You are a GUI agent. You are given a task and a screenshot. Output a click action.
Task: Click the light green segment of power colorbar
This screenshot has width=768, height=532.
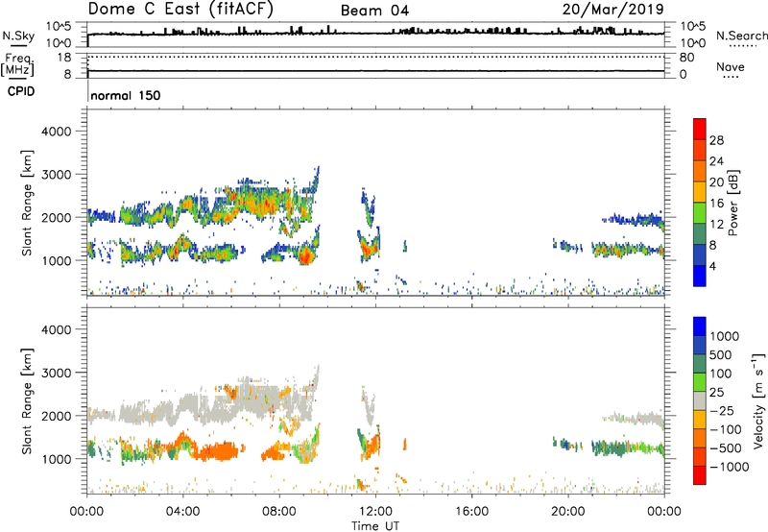700,212
